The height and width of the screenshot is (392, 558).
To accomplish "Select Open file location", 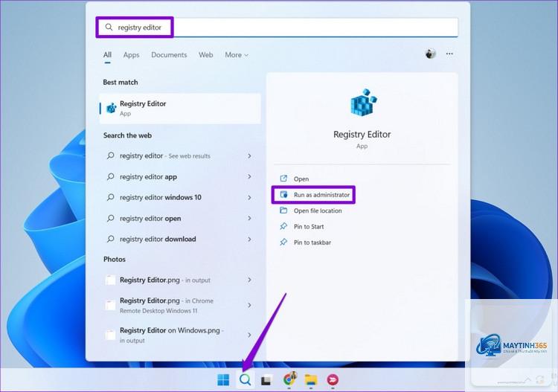I will pyautogui.click(x=318, y=211).
